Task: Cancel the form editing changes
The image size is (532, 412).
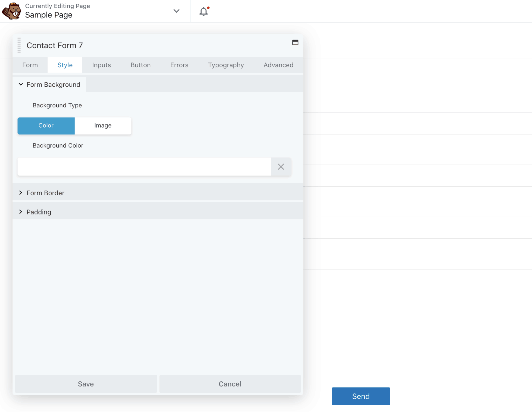Action: pos(230,384)
